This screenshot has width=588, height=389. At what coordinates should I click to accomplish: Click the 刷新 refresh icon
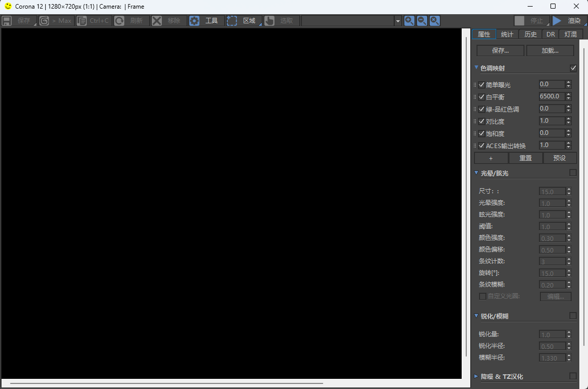point(119,21)
